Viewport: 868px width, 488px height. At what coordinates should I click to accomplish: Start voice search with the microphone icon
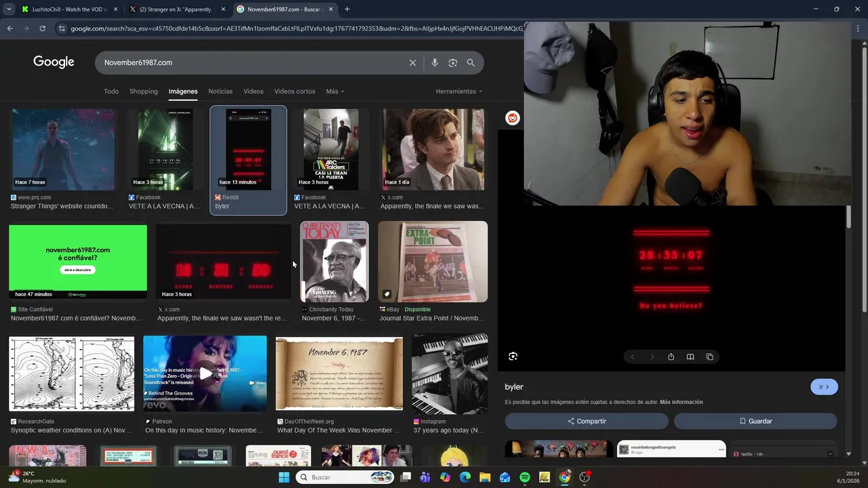[x=435, y=62]
